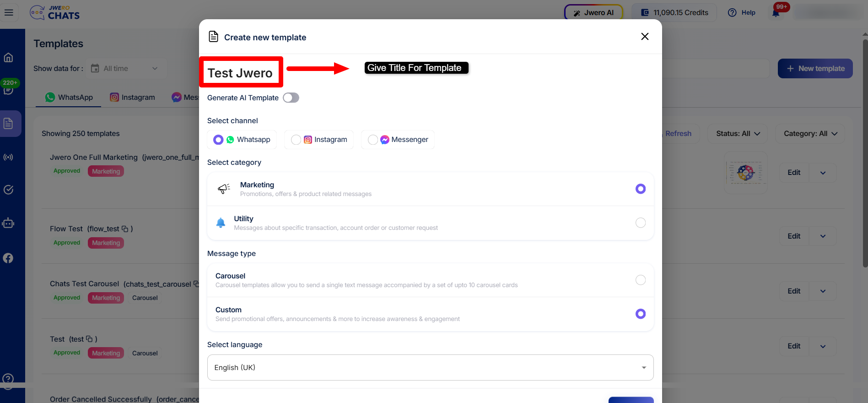Switch to the WhatsApp templates tab
Viewport: 868px width, 403px height.
pos(69,98)
